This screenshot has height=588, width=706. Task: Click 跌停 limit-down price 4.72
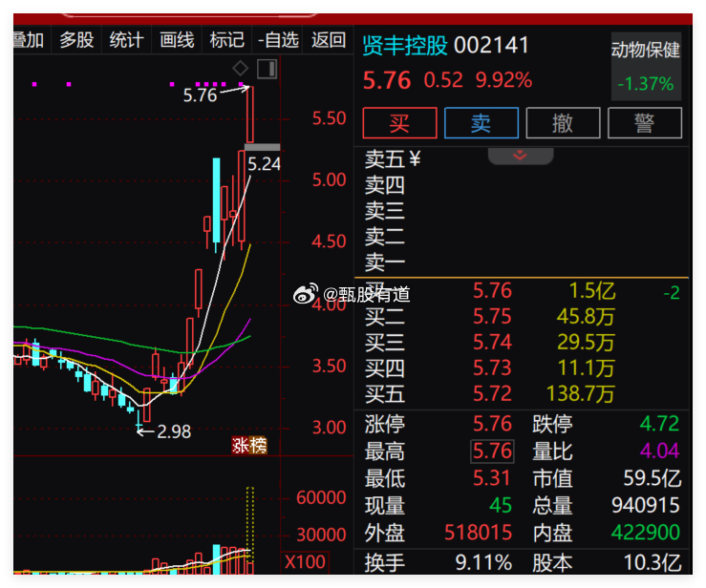tap(659, 424)
